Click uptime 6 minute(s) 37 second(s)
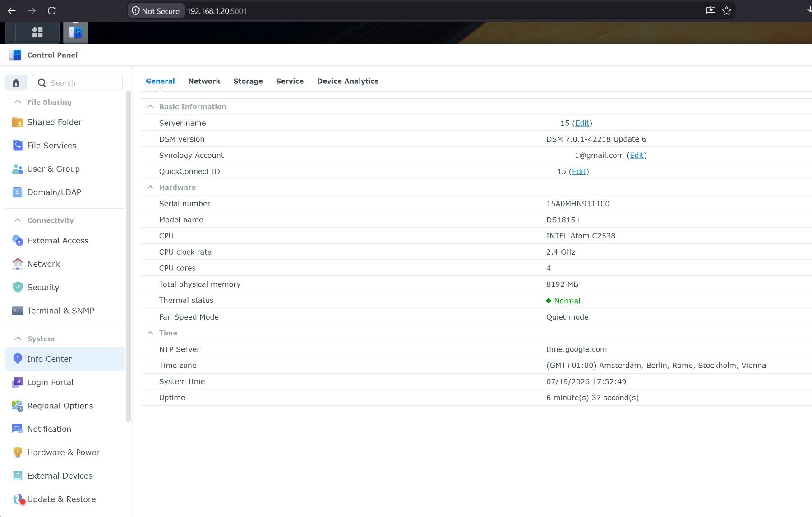This screenshot has height=517, width=812. coord(592,398)
